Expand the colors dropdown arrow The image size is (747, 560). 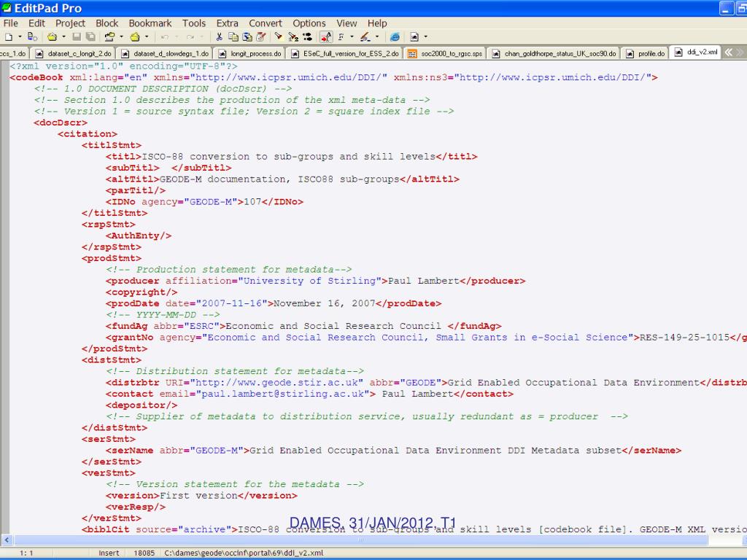pos(377,36)
